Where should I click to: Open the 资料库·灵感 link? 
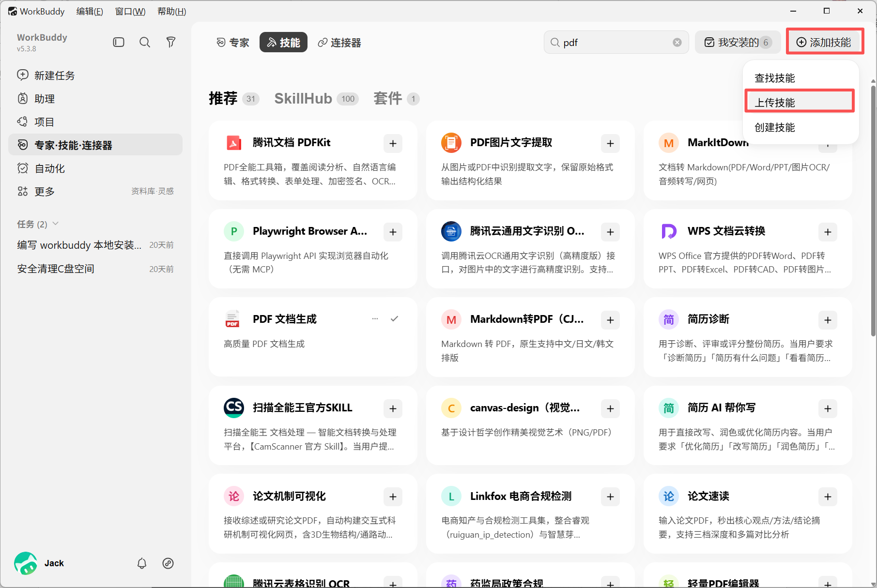coord(152,191)
